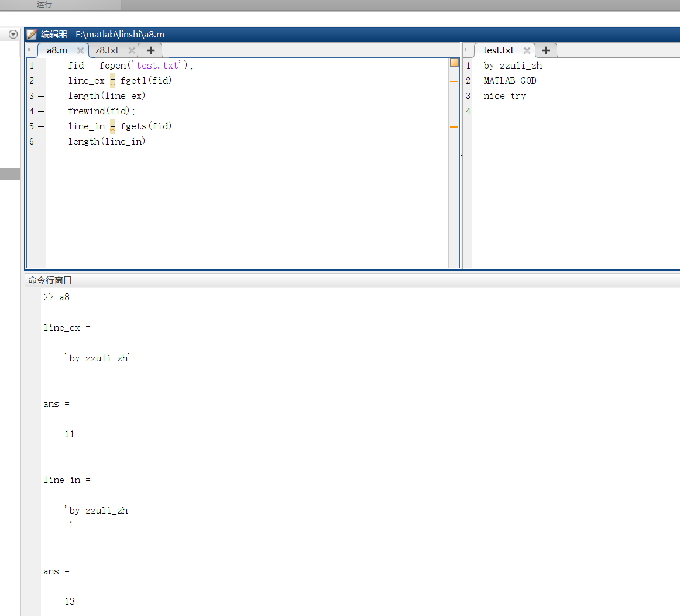The image size is (680, 616).
Task: Click the editor title 'E:\matlab\linshi\a8.m'
Action: (x=120, y=35)
